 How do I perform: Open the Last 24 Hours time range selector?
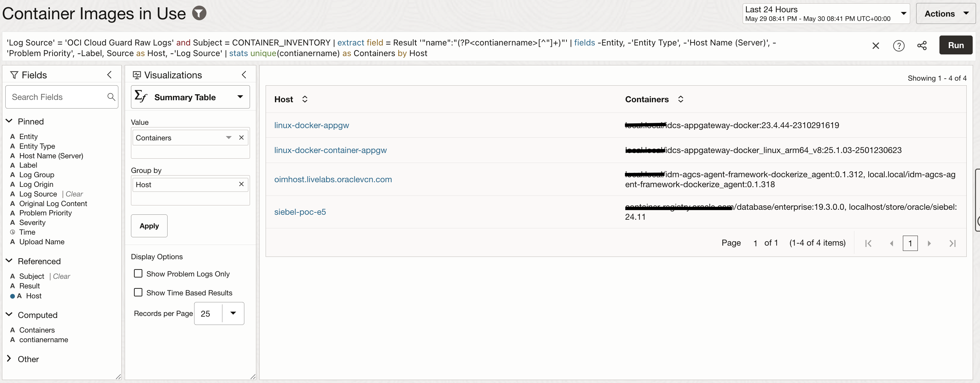(x=825, y=14)
